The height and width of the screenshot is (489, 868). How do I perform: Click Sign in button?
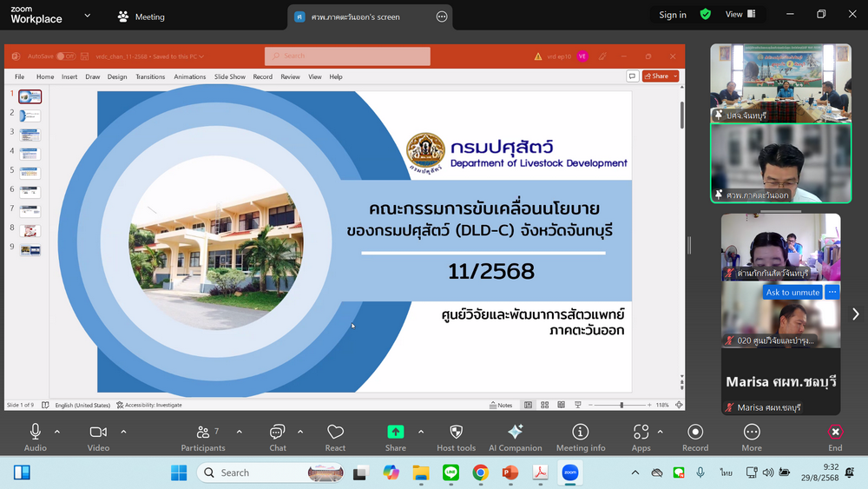[672, 15]
